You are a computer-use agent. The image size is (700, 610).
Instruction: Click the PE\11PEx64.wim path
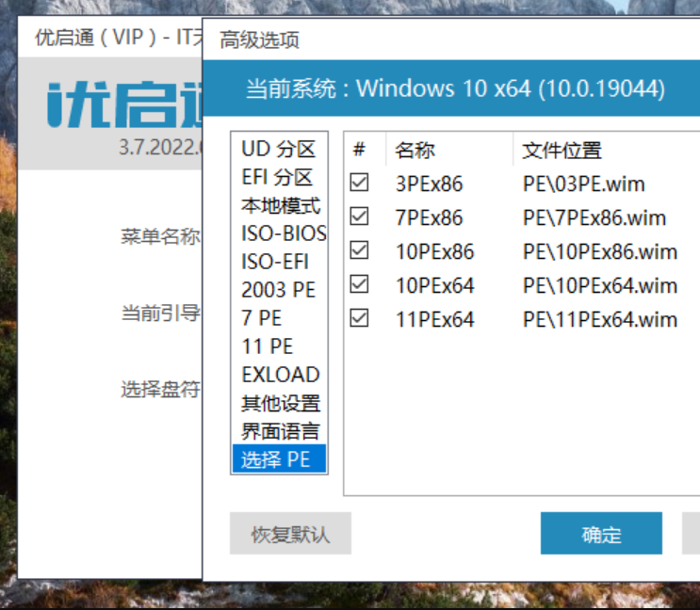tap(600, 319)
